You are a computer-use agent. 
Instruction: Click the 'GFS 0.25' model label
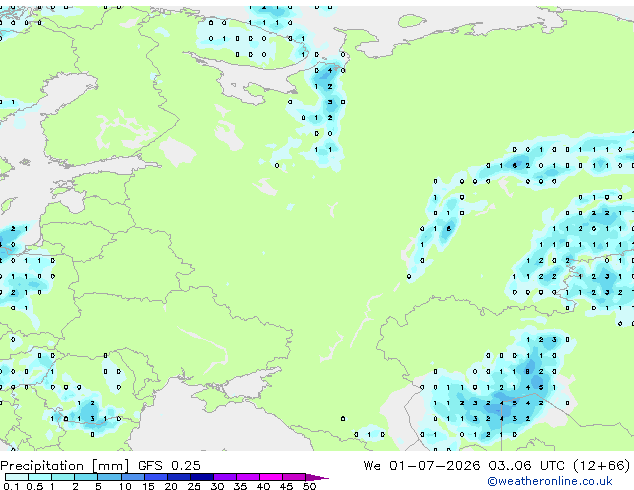[x=169, y=466]
